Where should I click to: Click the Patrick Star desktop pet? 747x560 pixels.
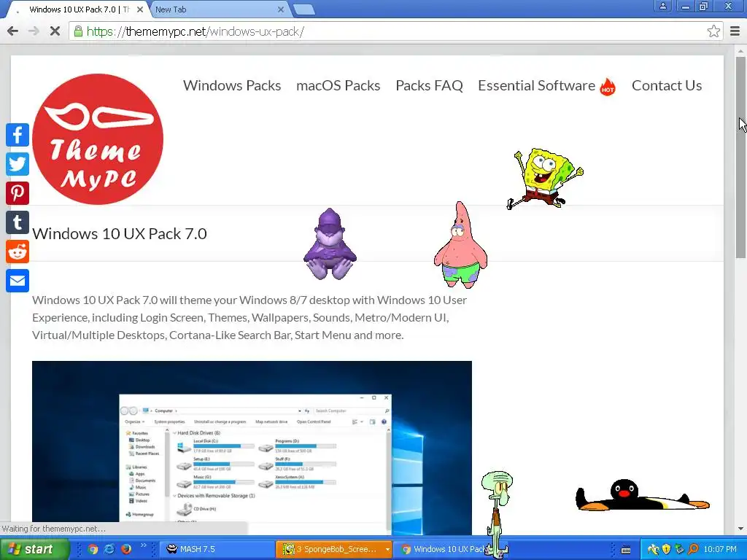pos(460,246)
